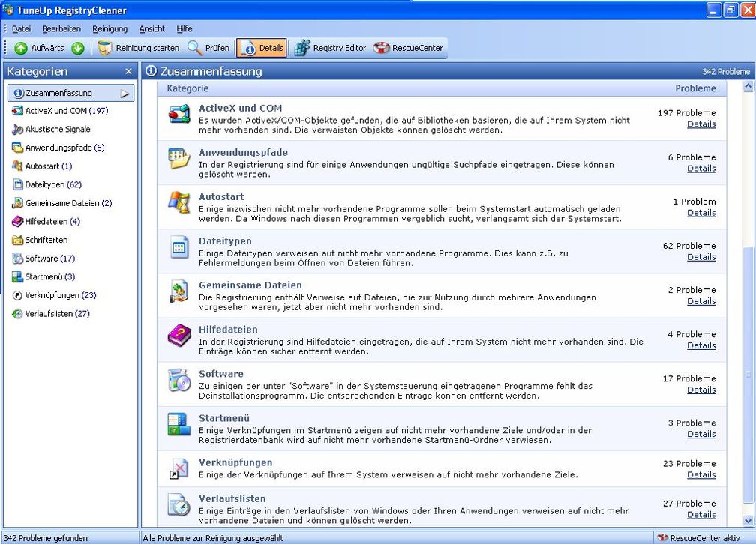Click RescueCenter aktiv in status bar
Screen dimensions: 756x544
[699, 538]
